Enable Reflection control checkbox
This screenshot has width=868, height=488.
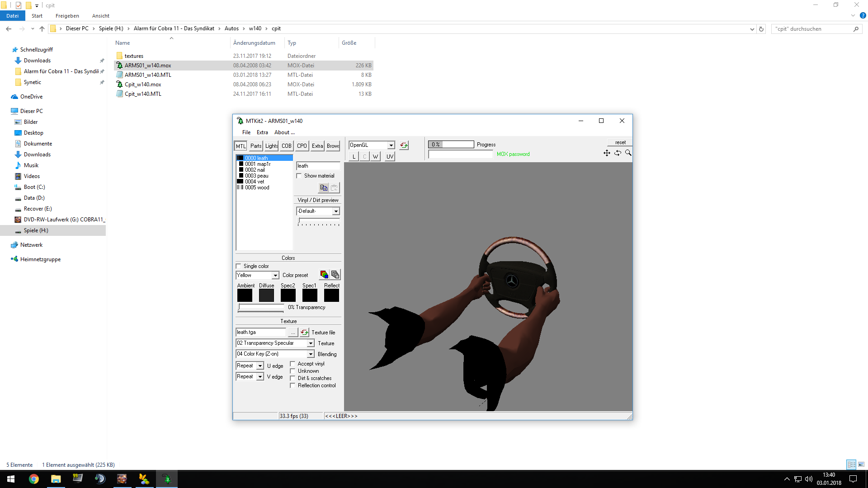tap(292, 386)
